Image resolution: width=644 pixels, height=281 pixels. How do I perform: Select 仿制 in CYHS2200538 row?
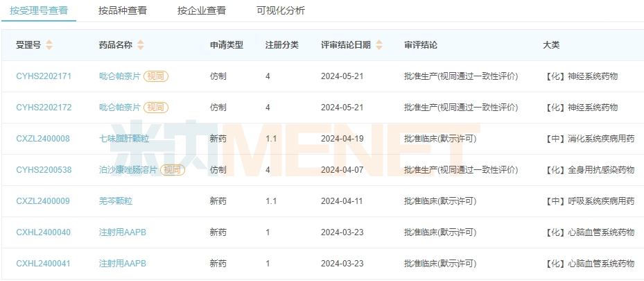(x=218, y=170)
